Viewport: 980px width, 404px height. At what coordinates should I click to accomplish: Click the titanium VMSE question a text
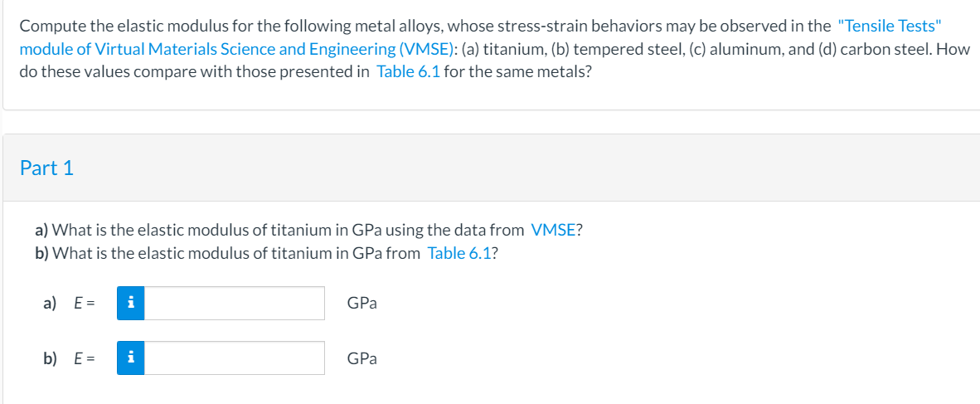click(x=308, y=231)
